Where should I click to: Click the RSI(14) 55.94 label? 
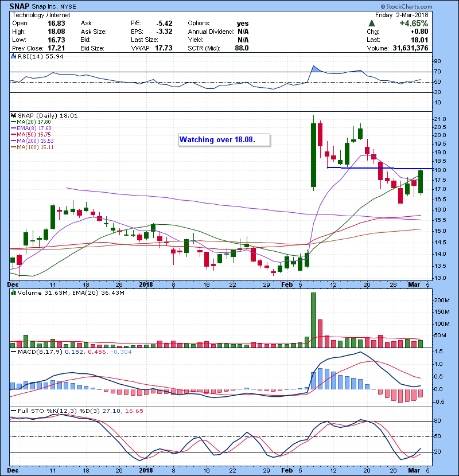[x=40, y=56]
